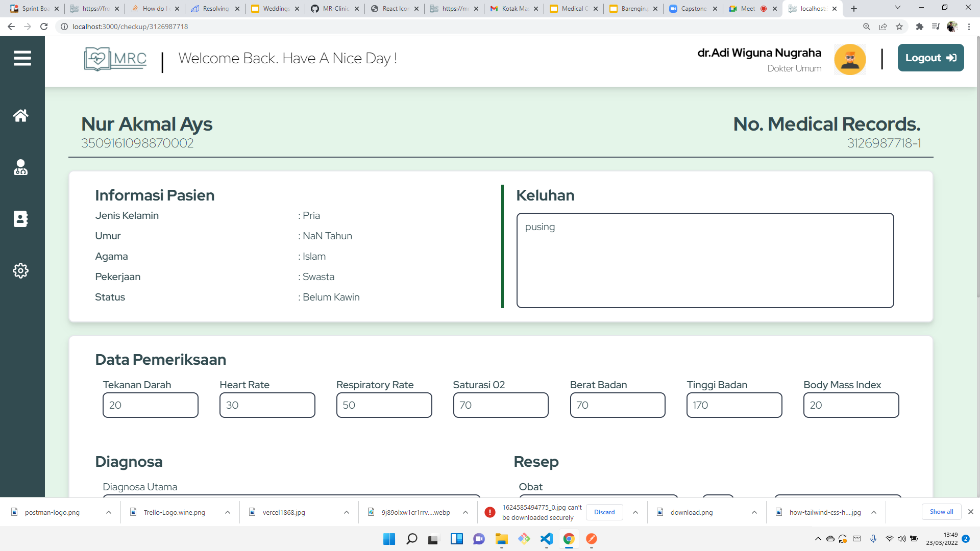The image size is (980, 551).
Task: Open the contact book sidebar icon
Action: click(20, 219)
